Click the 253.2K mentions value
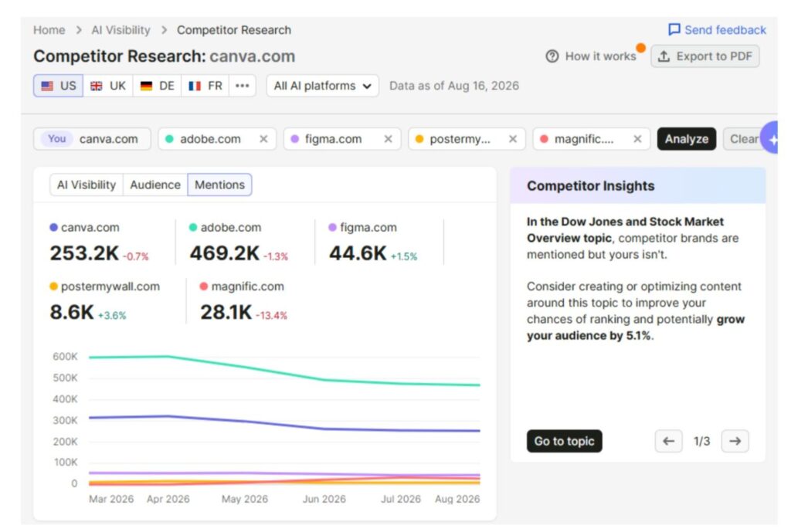 84,253
